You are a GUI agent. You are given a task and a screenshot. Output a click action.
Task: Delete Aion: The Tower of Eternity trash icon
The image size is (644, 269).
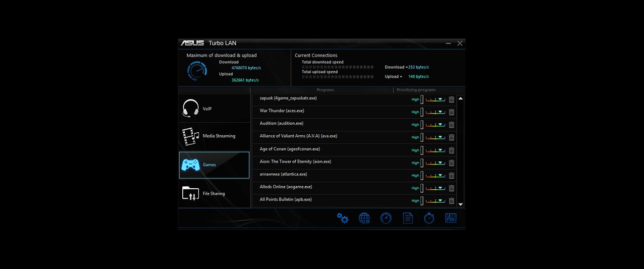click(x=451, y=163)
